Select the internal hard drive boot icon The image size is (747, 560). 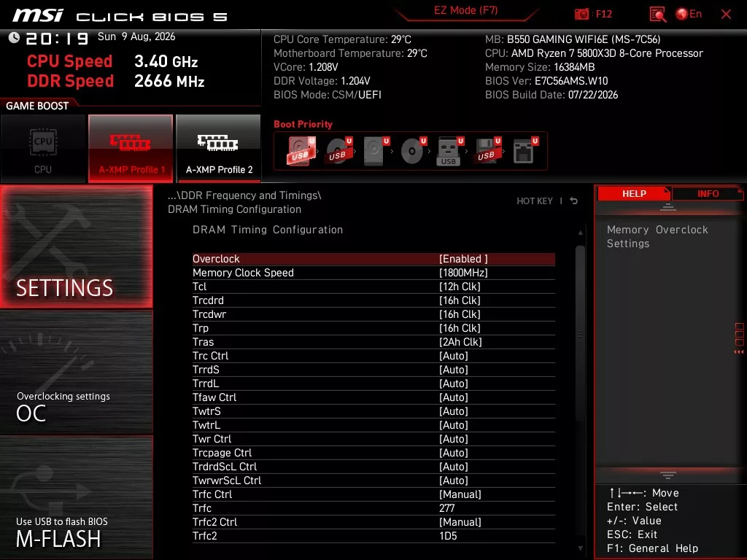coord(376,151)
